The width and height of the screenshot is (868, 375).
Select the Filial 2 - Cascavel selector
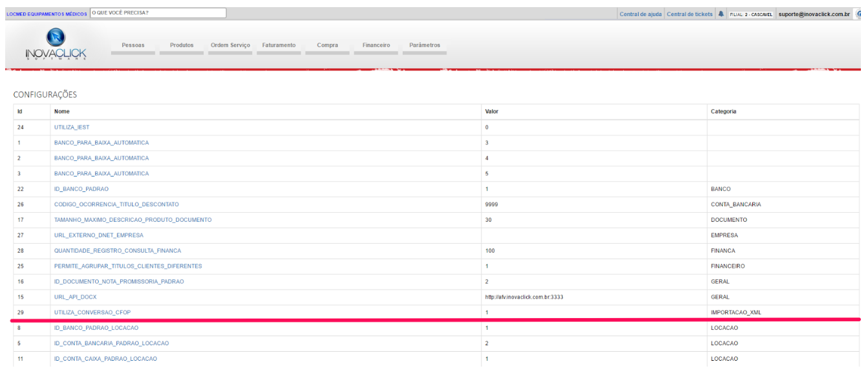tap(750, 14)
